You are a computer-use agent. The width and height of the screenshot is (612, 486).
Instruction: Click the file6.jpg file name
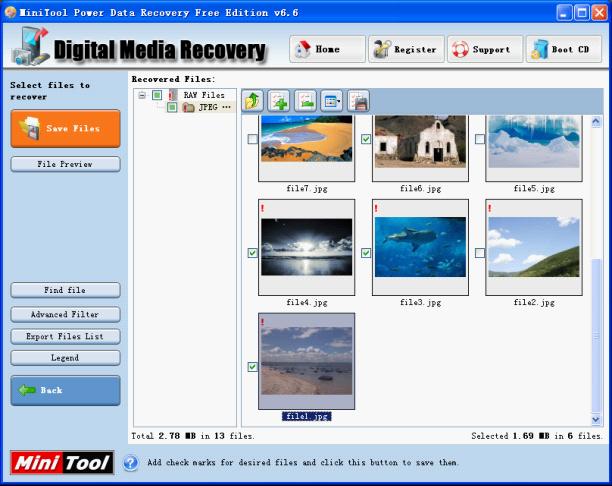(420, 189)
